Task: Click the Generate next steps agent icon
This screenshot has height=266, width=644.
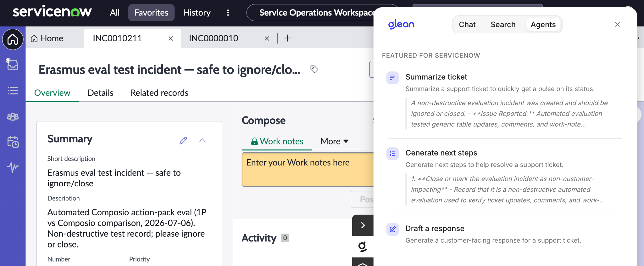Action: point(393,154)
